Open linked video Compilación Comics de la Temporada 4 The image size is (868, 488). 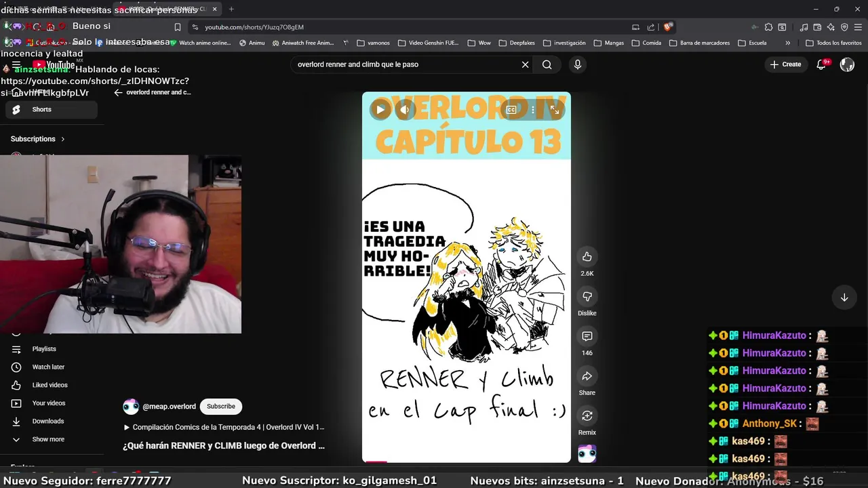(x=224, y=428)
